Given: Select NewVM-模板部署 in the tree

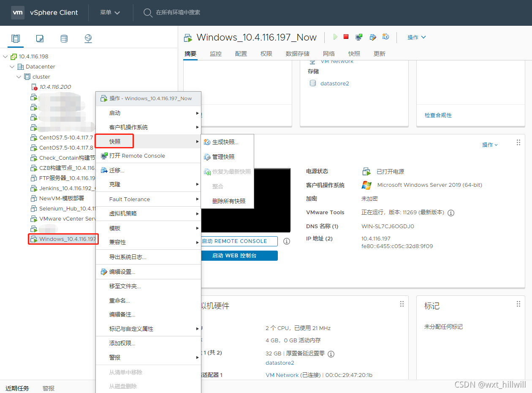Looking at the screenshot, I should coord(62,198).
